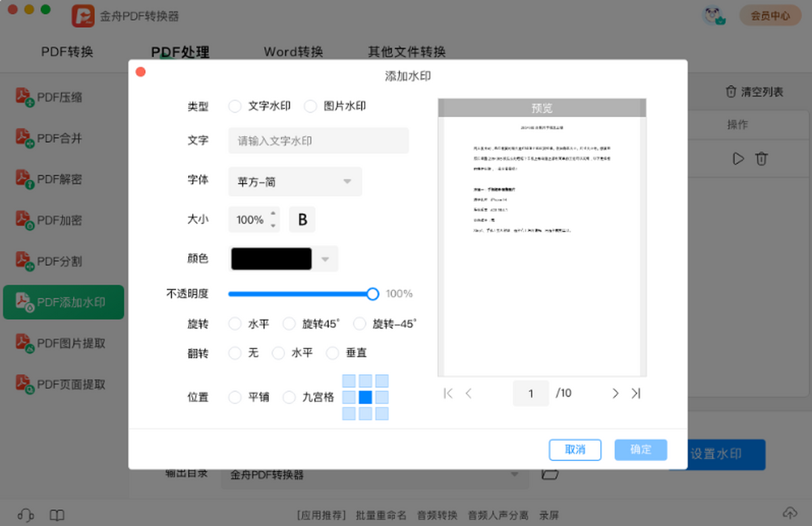Screen dimensions: 812x526
Task: Select 文字水印 radio option
Action: point(235,106)
